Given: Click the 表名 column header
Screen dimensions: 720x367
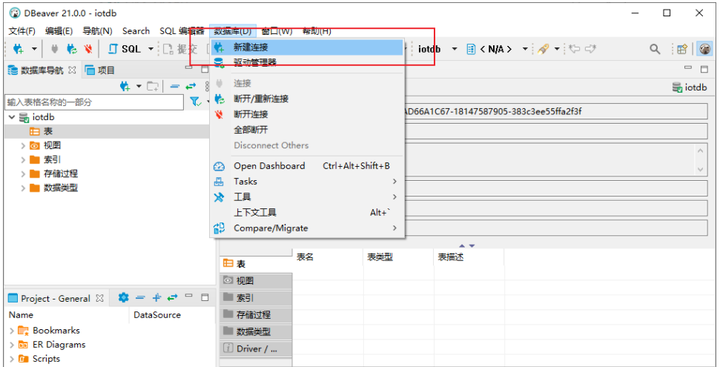Looking at the screenshot, I should click(327, 258).
